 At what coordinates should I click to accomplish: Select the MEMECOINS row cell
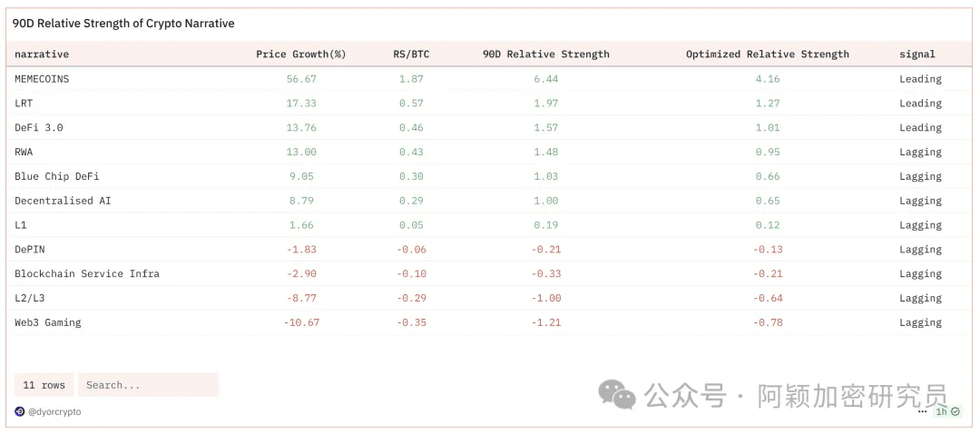point(42,79)
